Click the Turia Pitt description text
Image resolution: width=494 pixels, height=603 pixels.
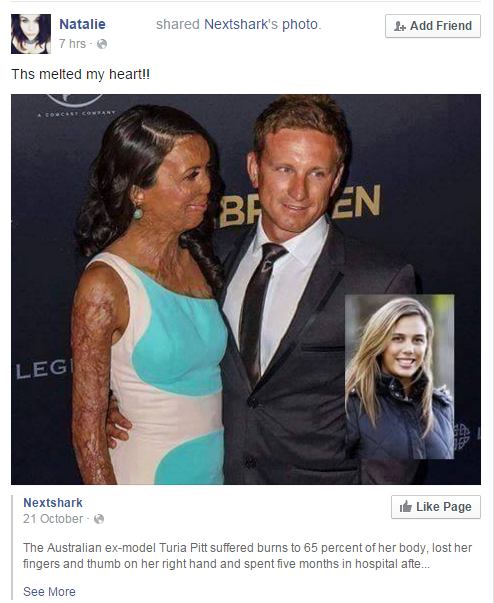(x=248, y=556)
